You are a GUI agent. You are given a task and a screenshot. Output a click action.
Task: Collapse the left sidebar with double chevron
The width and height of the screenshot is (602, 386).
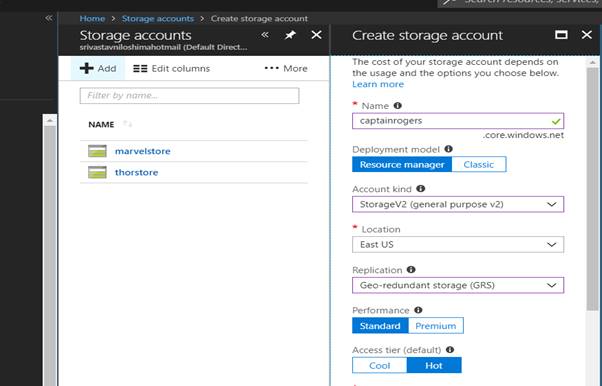point(48,18)
